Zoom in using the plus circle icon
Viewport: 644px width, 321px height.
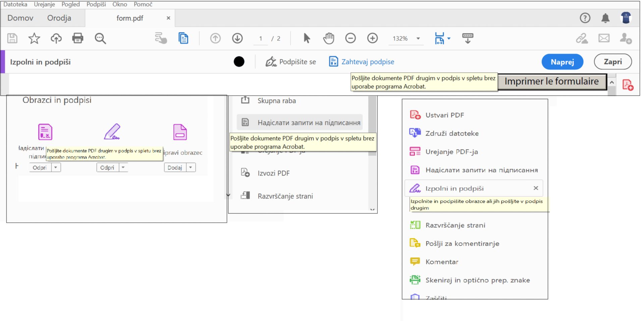click(x=372, y=38)
